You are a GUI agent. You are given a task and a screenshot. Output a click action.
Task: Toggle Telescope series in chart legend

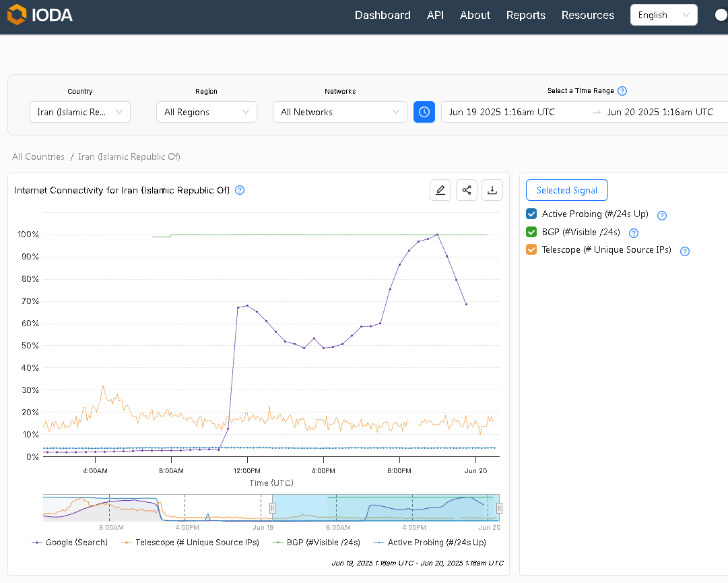coord(190,542)
